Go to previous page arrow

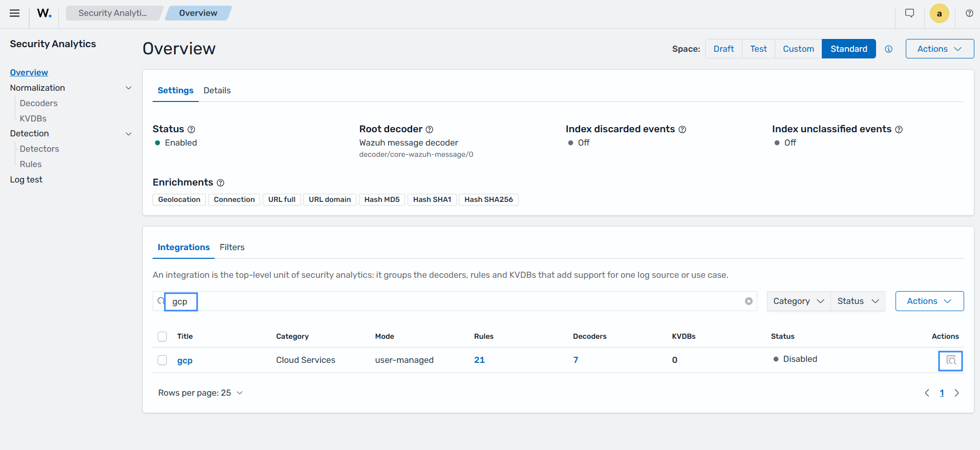coord(927,393)
